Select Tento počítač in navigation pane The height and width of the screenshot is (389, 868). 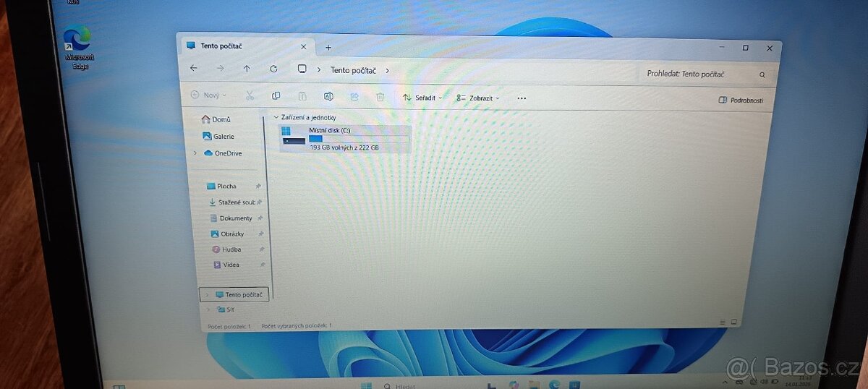(x=234, y=294)
